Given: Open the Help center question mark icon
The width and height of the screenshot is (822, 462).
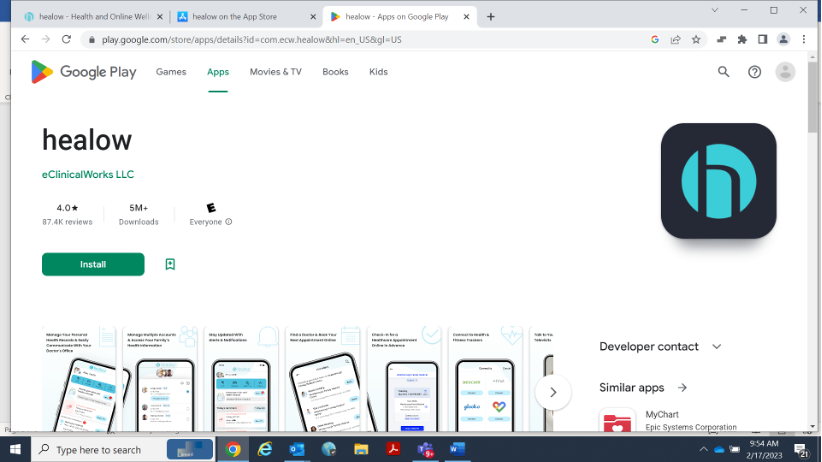Looking at the screenshot, I should pyautogui.click(x=754, y=72).
